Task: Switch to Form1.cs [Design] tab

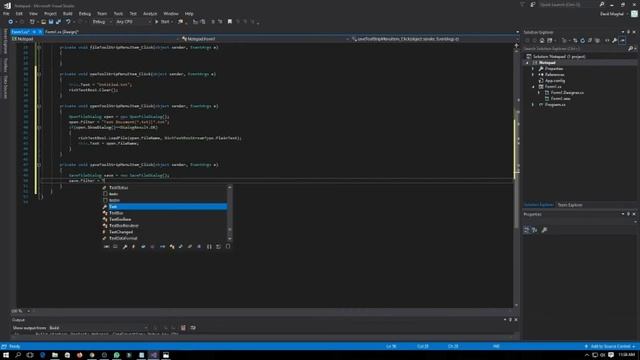Action: pos(62,31)
